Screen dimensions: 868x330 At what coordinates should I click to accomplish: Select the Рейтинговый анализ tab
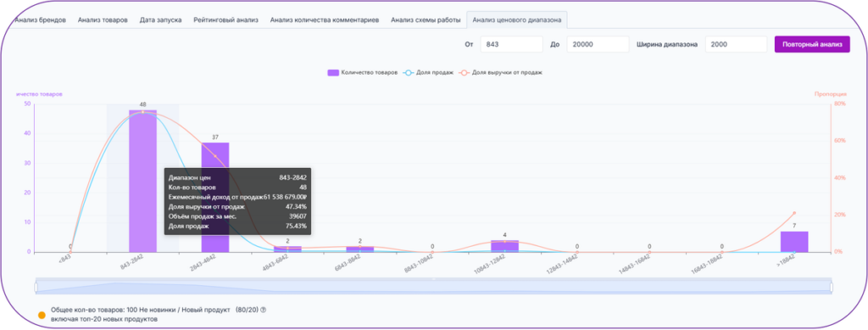[225, 20]
